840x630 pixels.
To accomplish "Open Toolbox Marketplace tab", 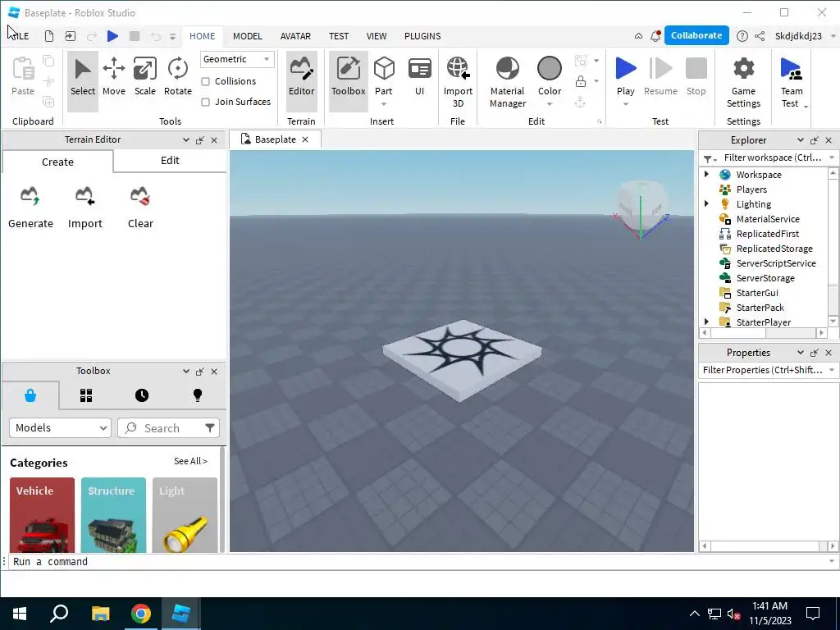I will pyautogui.click(x=30, y=395).
